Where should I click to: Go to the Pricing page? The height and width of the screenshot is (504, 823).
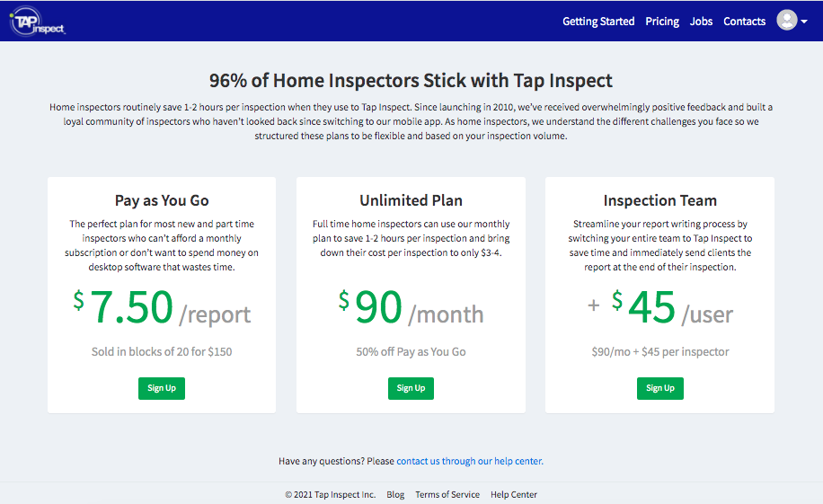click(x=662, y=22)
